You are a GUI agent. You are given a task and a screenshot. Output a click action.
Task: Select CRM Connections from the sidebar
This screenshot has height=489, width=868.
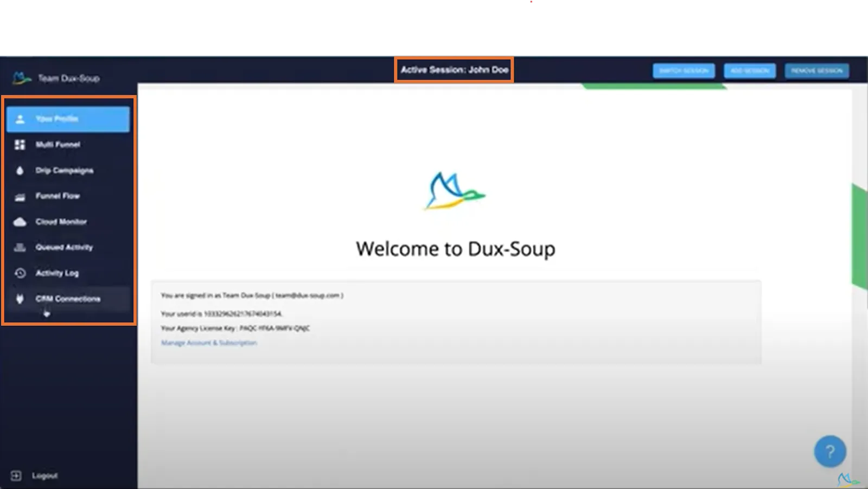click(67, 299)
